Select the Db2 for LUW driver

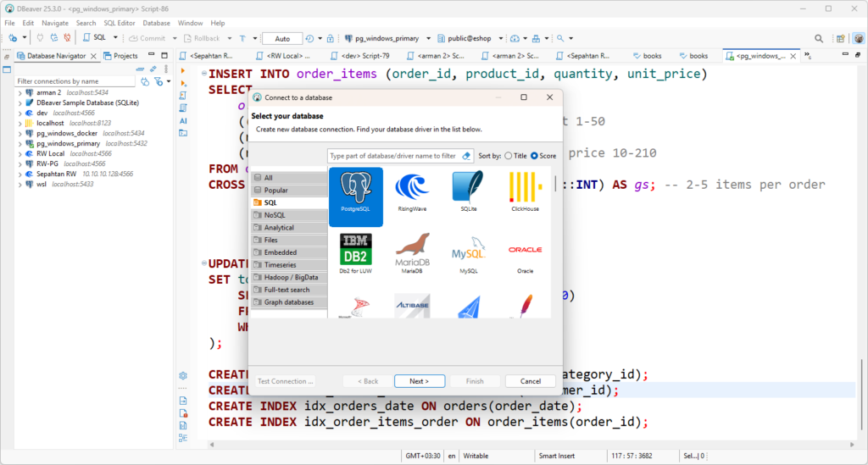(355, 253)
